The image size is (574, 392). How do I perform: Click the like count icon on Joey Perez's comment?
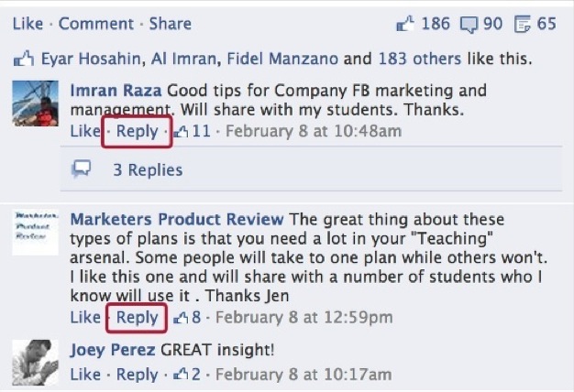coord(182,374)
